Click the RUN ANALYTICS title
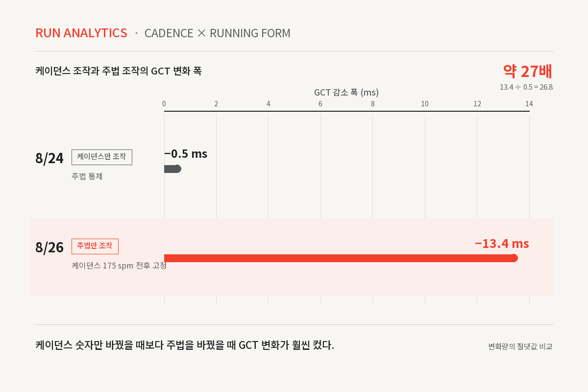This screenshot has width=588, height=392. pos(81,33)
